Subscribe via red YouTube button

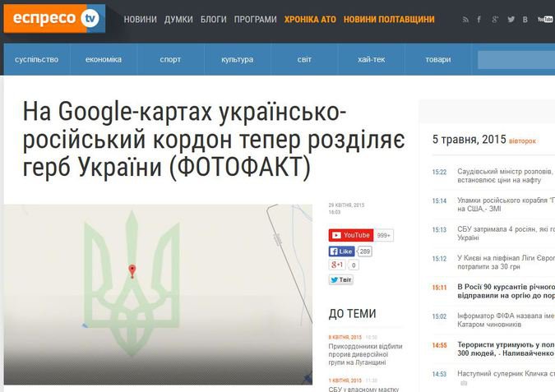[x=351, y=235]
